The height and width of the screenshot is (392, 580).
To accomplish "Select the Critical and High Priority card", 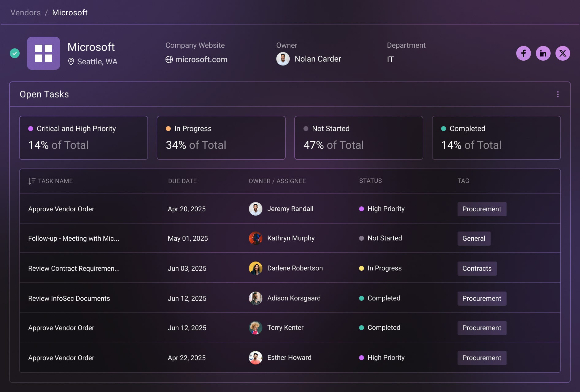I will 83,138.
